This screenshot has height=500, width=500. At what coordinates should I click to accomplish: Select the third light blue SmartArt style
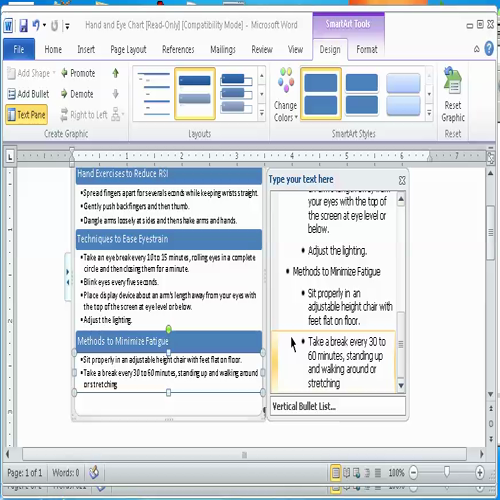[403, 94]
